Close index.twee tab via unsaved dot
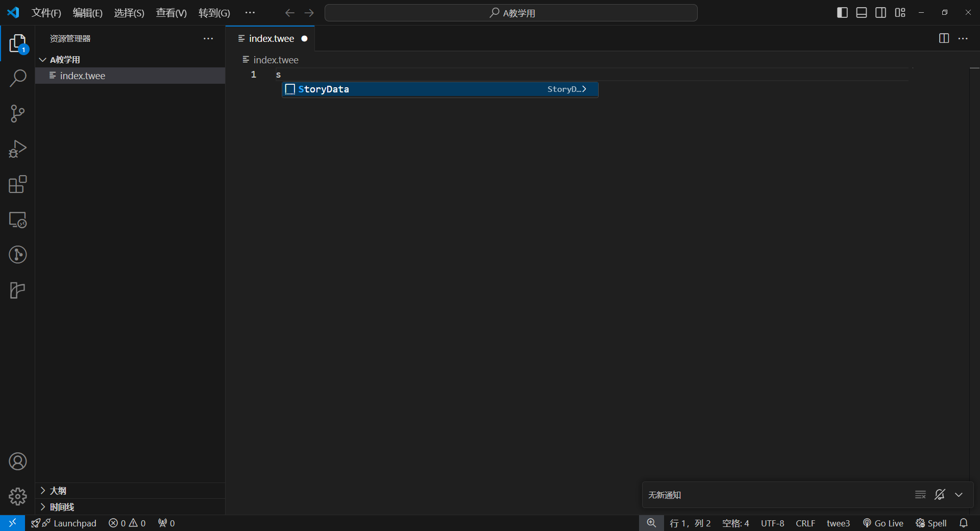Image resolution: width=980 pixels, height=531 pixels. (x=304, y=39)
